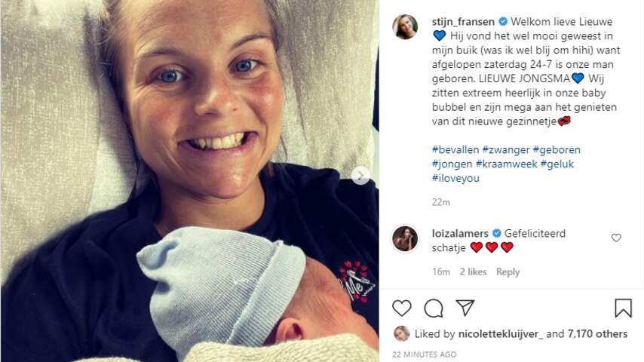This screenshot has width=644, height=362.
Task: Show list of 7,170 others likes
Action: click(597, 334)
